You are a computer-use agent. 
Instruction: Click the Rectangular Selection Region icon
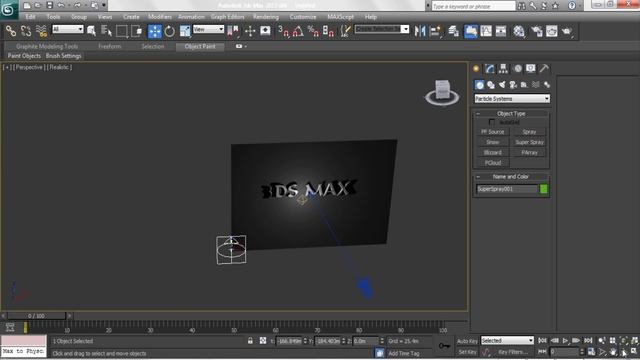(122, 31)
